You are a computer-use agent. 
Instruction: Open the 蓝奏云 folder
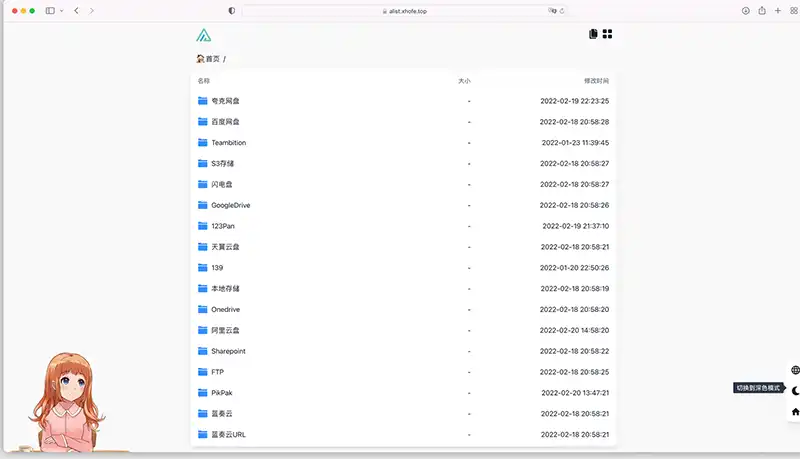pyautogui.click(x=403, y=414)
